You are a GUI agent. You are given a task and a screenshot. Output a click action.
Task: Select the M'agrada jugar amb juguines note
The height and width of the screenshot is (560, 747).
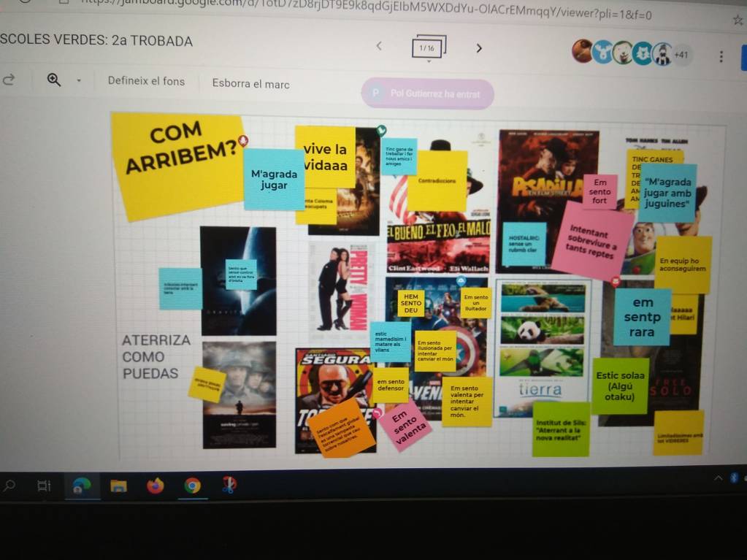667,193
